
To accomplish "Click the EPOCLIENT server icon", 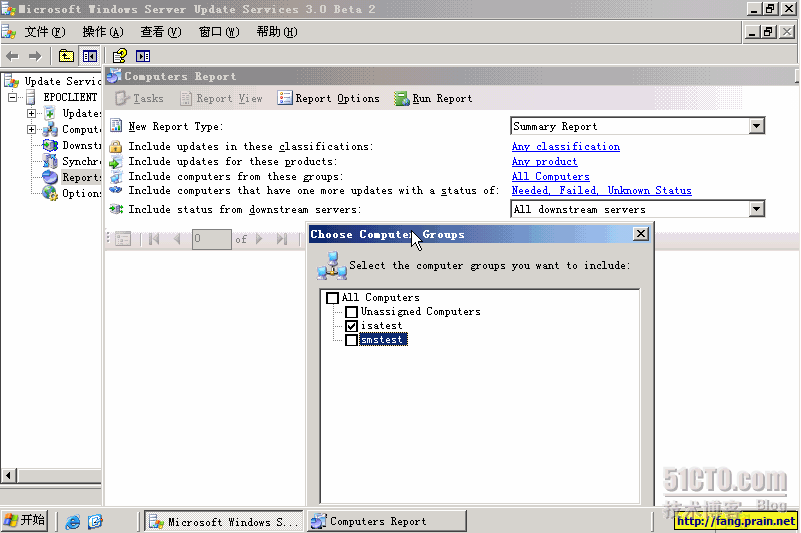I will pos(31,97).
